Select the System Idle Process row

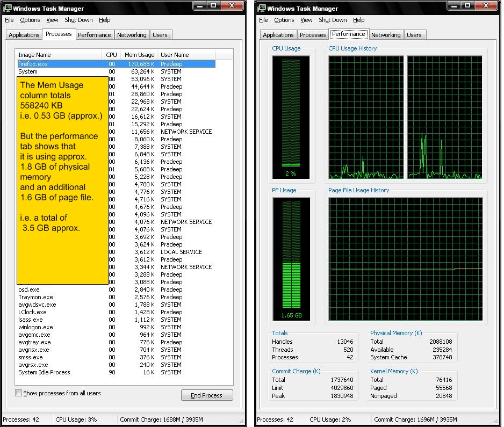tap(117, 372)
